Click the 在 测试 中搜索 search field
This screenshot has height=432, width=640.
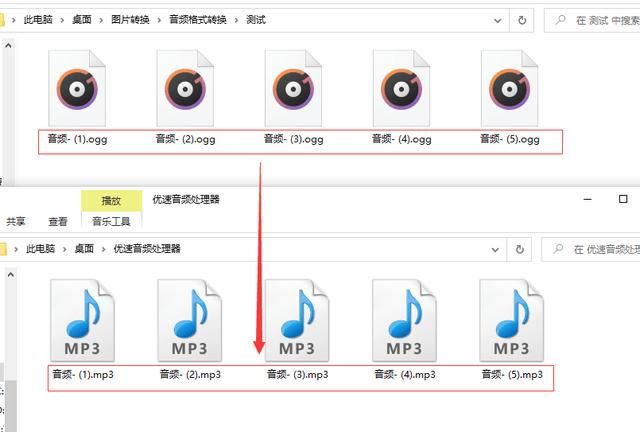592,20
